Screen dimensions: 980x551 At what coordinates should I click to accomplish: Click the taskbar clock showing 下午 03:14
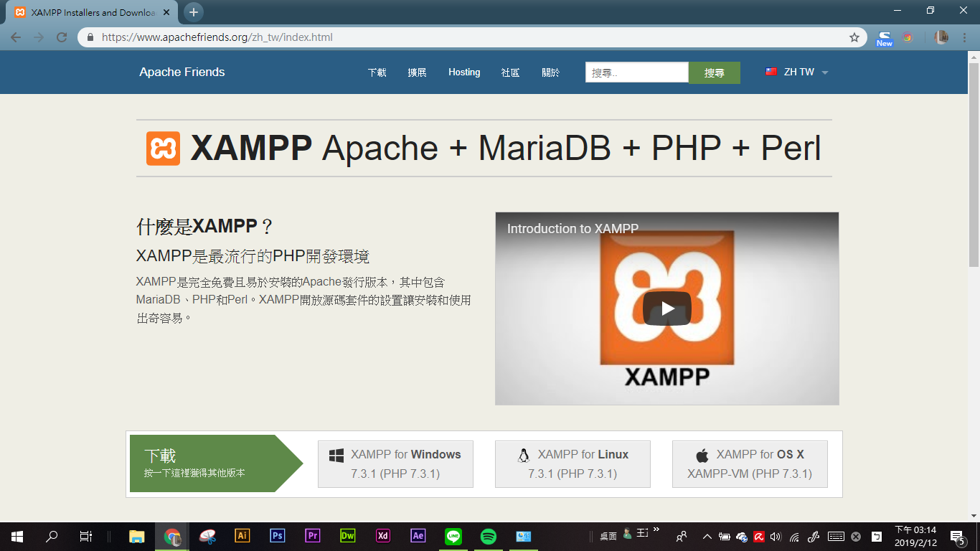click(915, 536)
